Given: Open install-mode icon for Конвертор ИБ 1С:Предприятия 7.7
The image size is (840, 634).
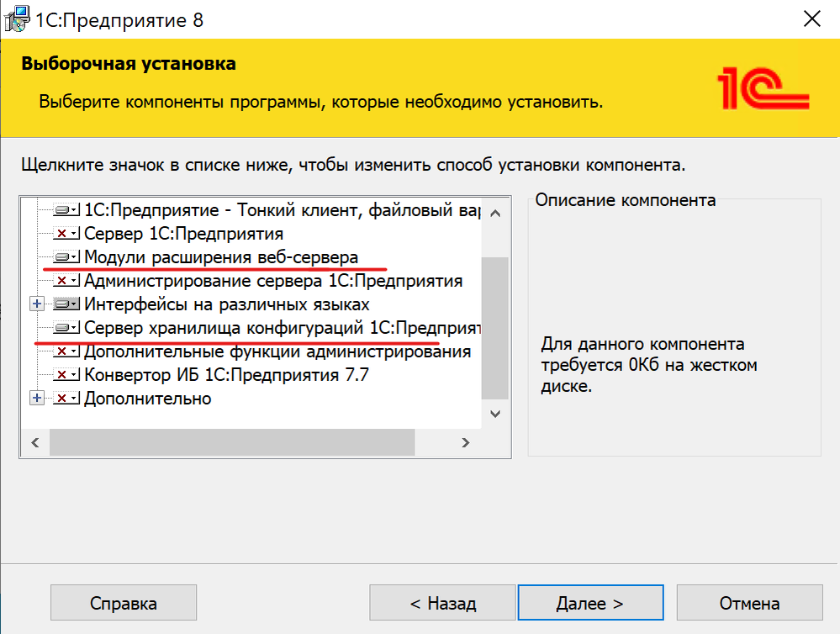Looking at the screenshot, I should (x=66, y=375).
